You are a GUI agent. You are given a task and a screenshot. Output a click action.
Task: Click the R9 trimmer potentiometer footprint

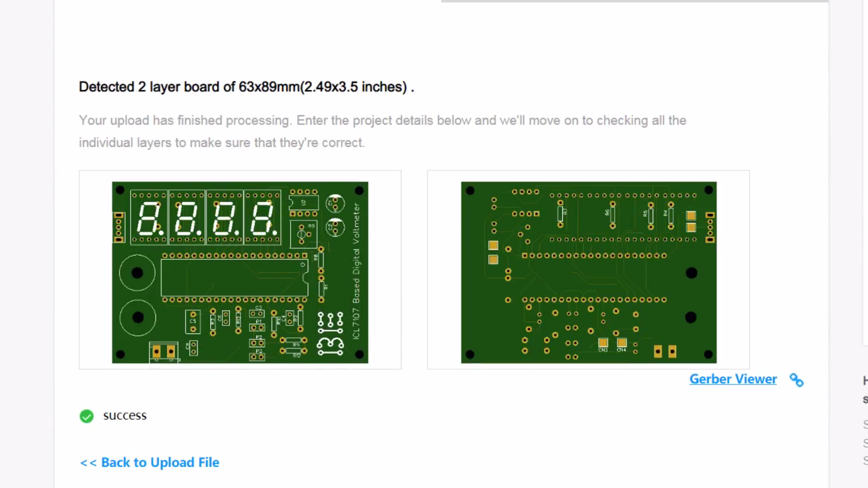pos(303,234)
